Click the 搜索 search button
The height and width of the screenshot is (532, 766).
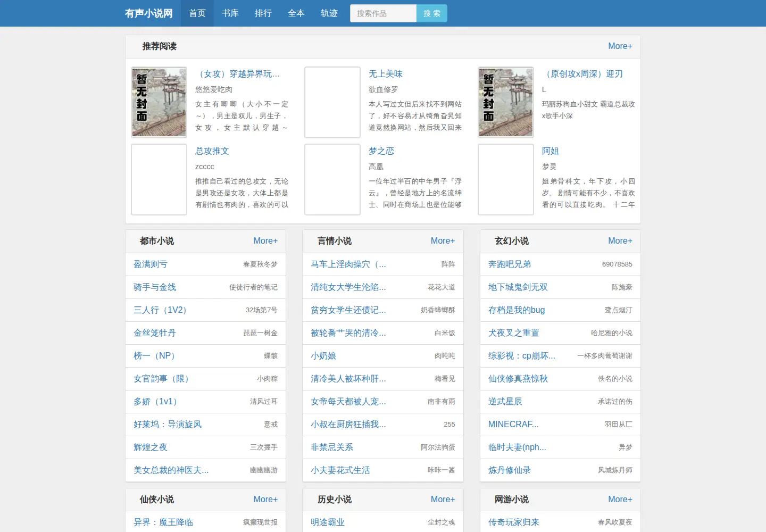(432, 13)
